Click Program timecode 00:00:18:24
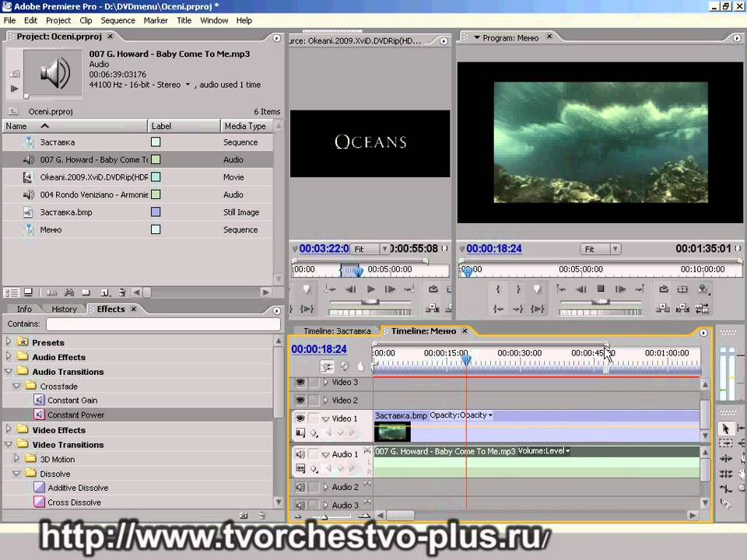Screen dimensions: 747x560 point(494,249)
